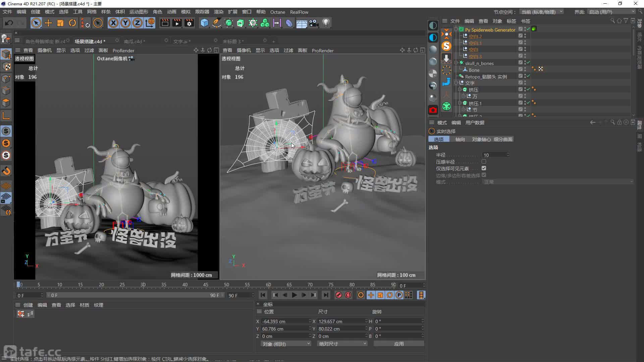Click the Record Active Objects button

pos(339,295)
